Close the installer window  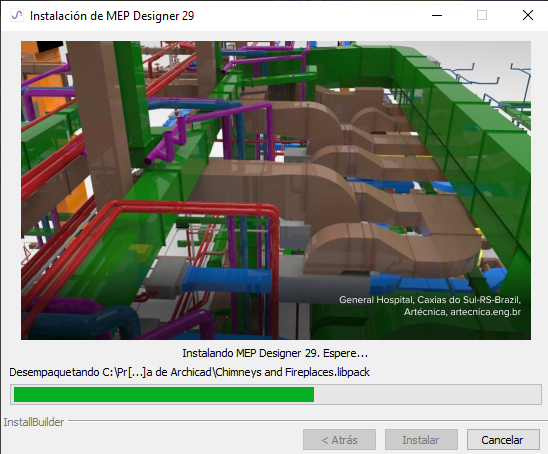pyautogui.click(x=528, y=15)
